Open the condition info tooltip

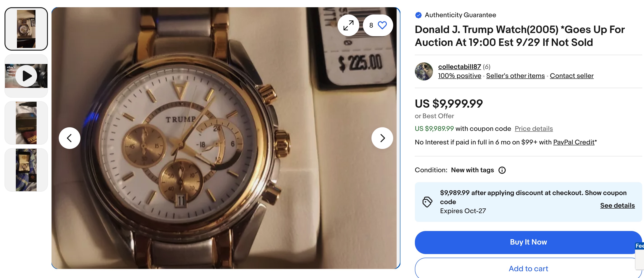click(x=503, y=170)
